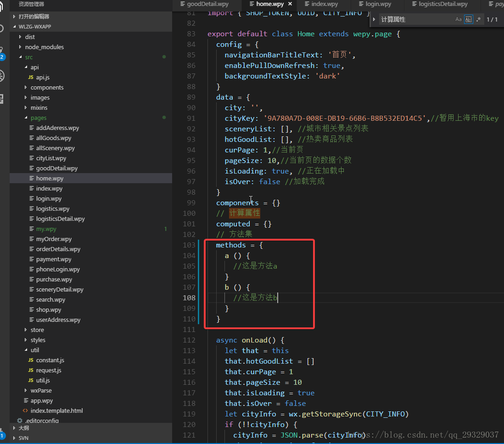
Task: Expand replace mode arrow in find widget
Action: click(x=374, y=19)
